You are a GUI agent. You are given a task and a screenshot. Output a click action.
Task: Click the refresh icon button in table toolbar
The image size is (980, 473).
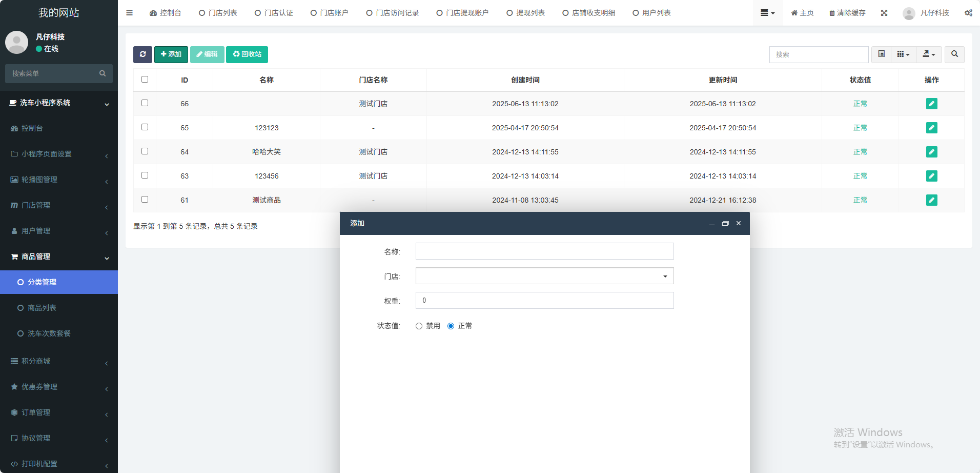pyautogui.click(x=142, y=54)
